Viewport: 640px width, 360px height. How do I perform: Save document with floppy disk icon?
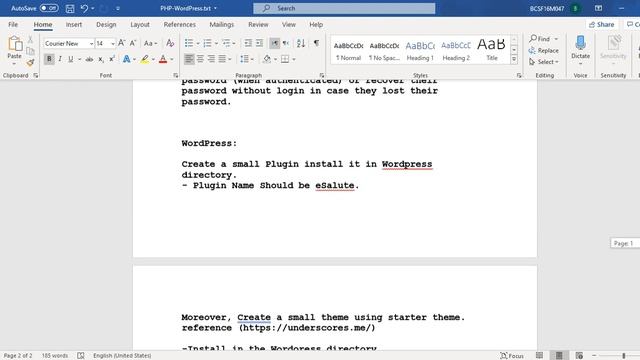coord(70,8)
